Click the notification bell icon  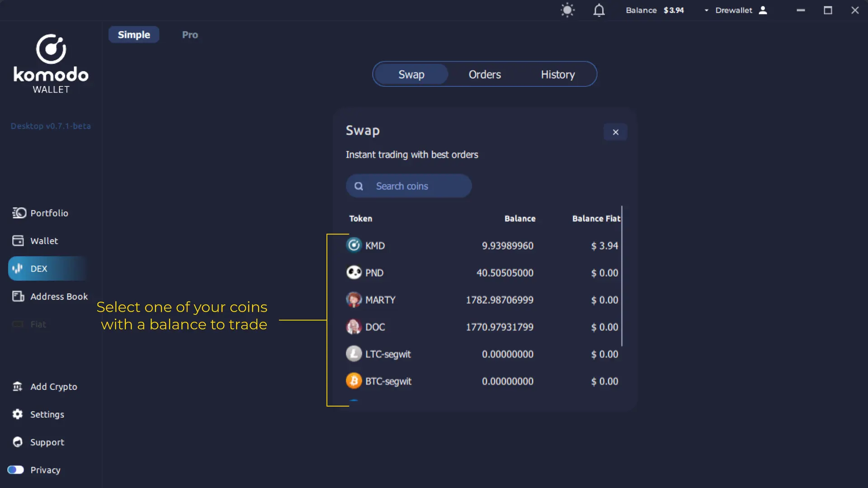599,10
